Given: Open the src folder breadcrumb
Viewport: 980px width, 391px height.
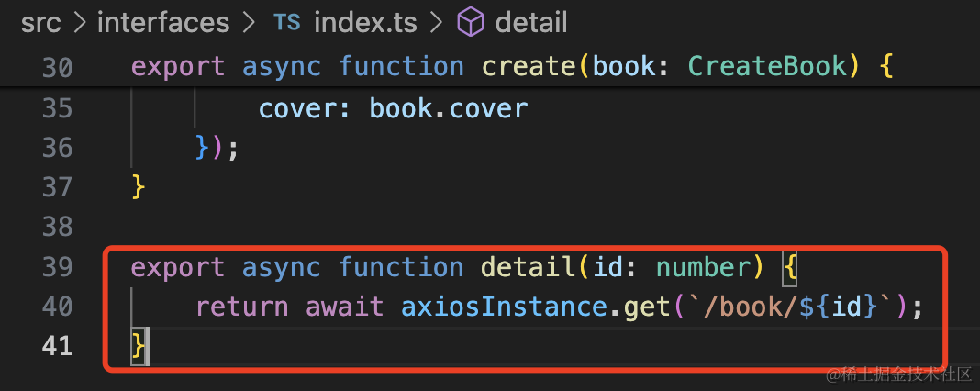Looking at the screenshot, I should pyautogui.click(x=40, y=22).
